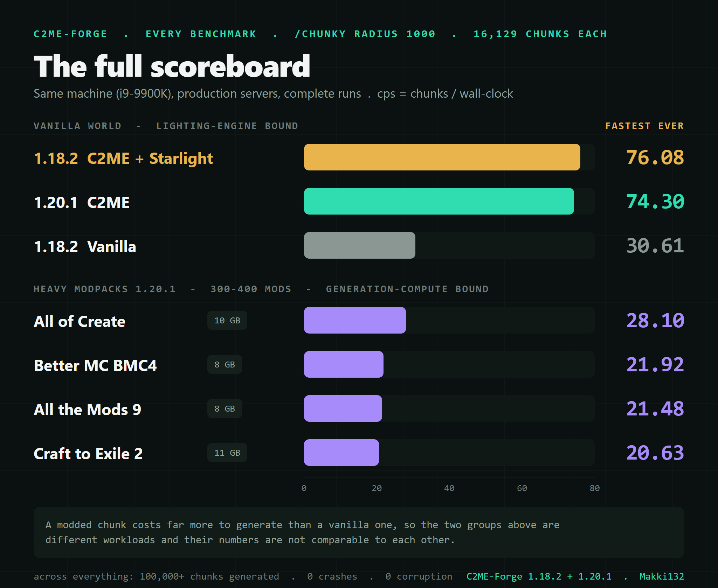Select the 28.10 score value
This screenshot has height=588, width=718.
pos(655,321)
